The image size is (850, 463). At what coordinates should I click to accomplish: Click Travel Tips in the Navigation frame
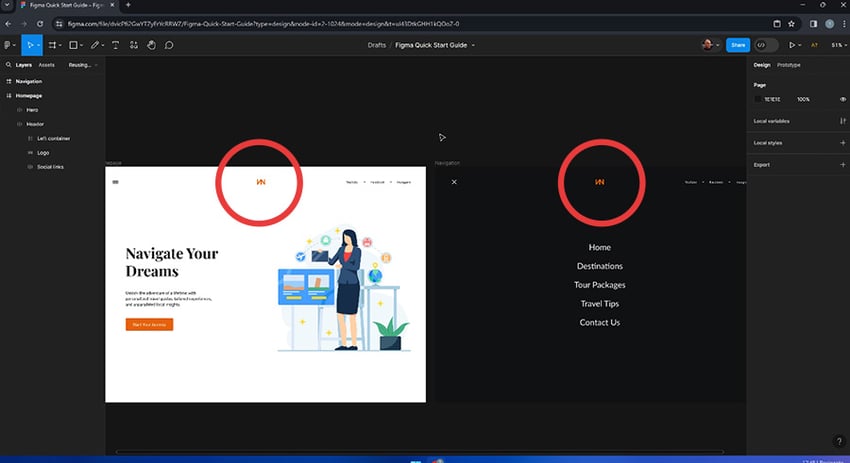pos(600,304)
